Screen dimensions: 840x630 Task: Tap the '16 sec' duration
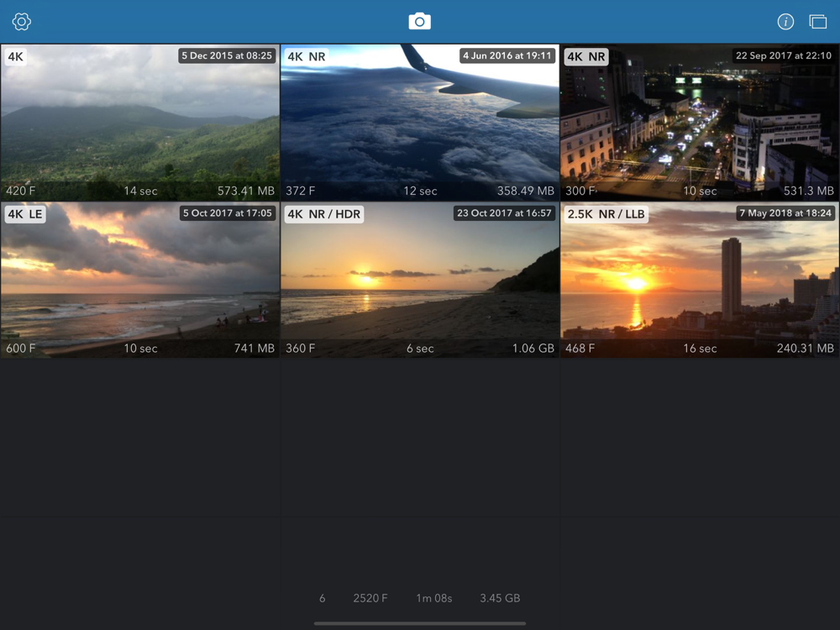click(700, 349)
